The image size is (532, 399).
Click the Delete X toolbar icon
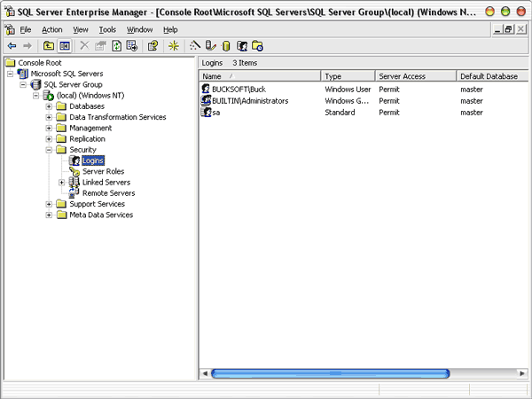(84, 46)
